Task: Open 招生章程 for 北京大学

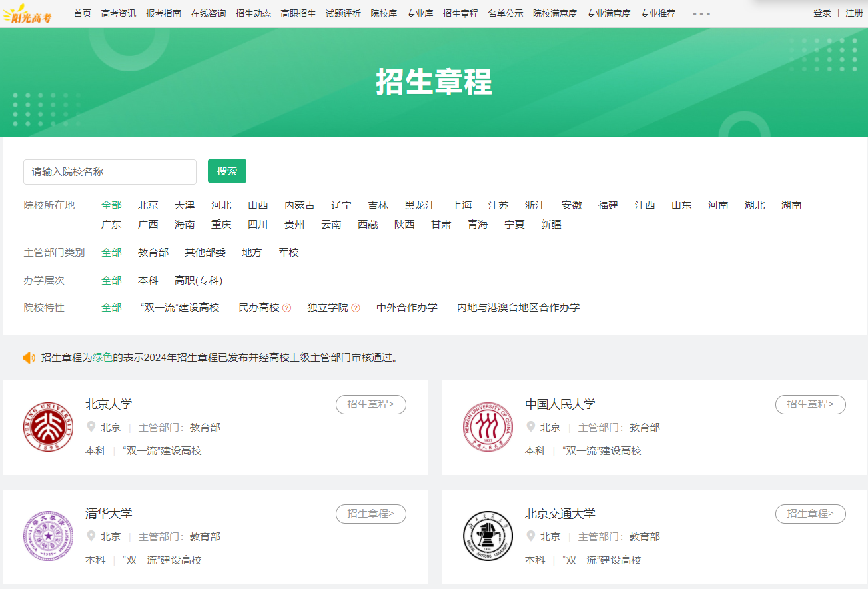Action: click(x=371, y=404)
